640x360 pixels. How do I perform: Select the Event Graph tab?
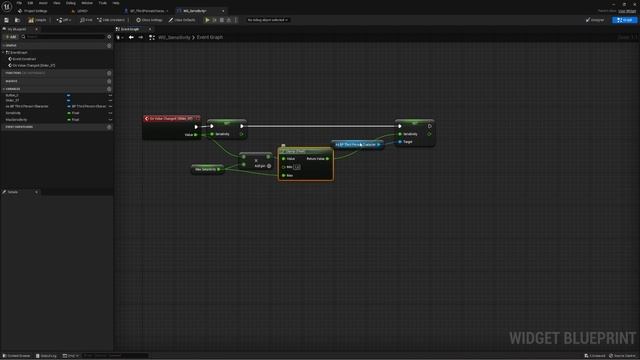pyautogui.click(x=130, y=29)
